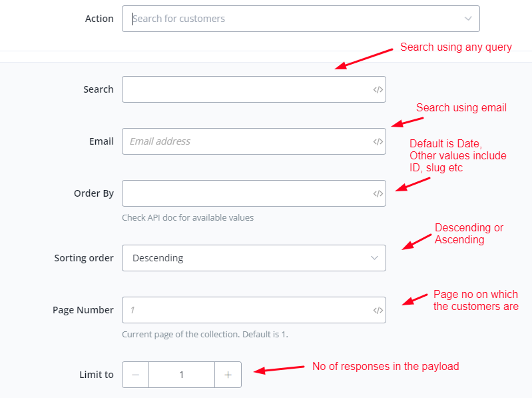The width and height of the screenshot is (532, 398).
Task: Click the Check API doc hint text
Action: [x=188, y=217]
